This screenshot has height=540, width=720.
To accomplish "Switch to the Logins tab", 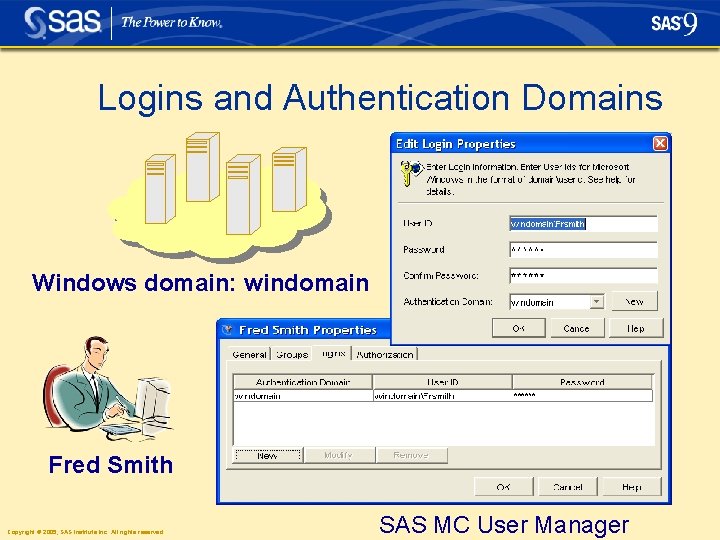I will (333, 353).
